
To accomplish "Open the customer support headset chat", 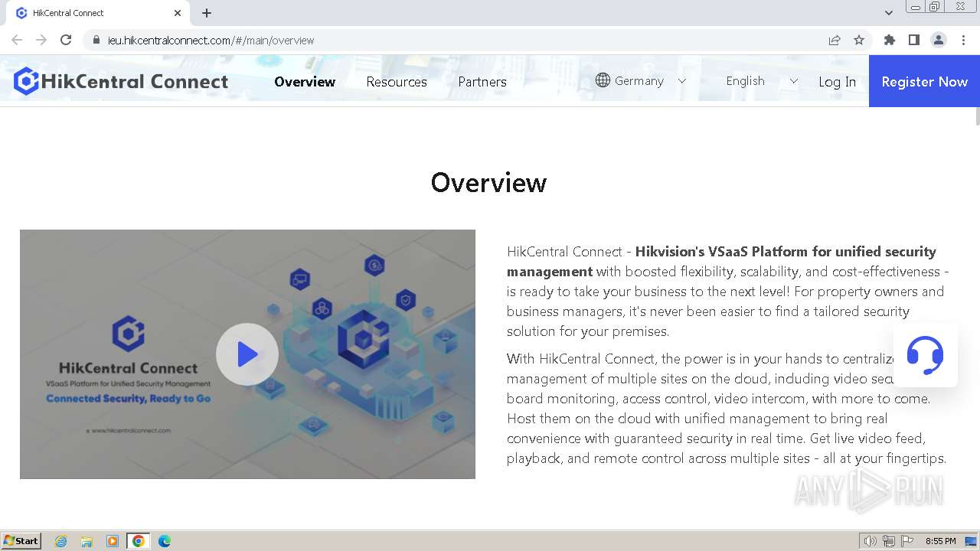I will pyautogui.click(x=925, y=355).
